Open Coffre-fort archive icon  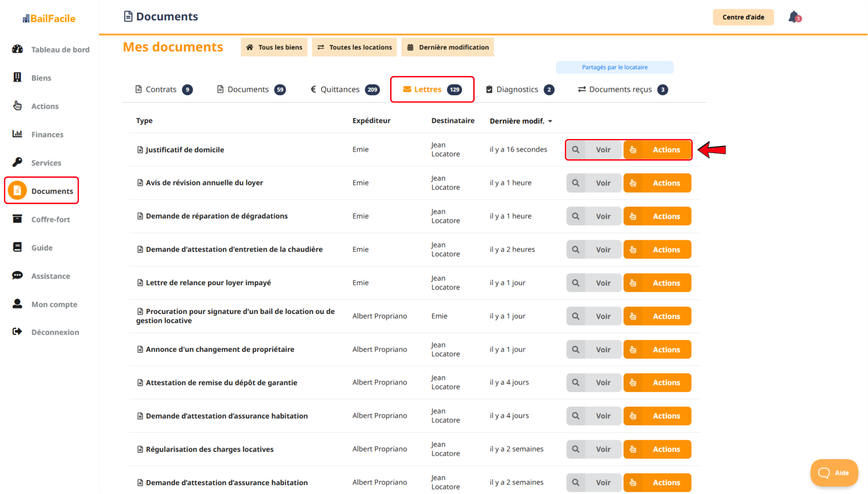[17, 219]
